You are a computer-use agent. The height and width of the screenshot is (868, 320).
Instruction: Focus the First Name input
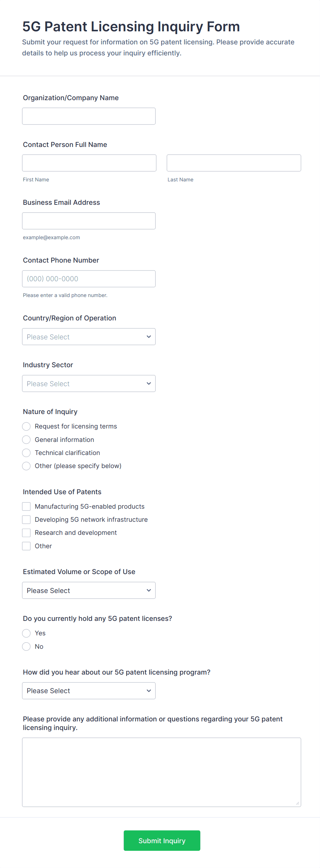pos(89,163)
